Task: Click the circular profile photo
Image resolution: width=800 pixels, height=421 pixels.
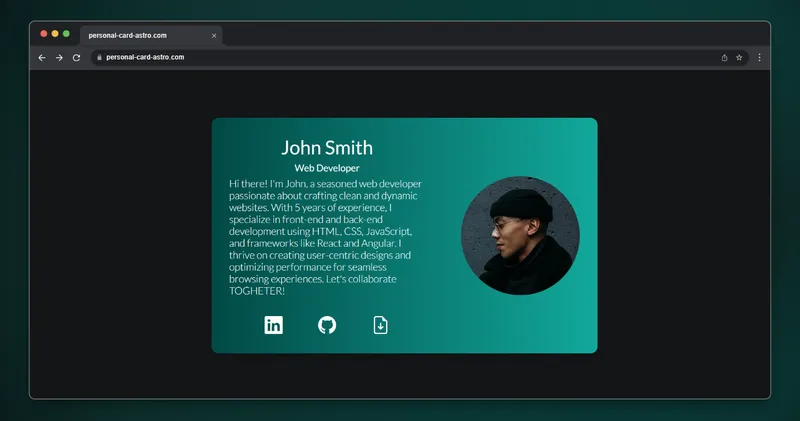Action: (520, 236)
